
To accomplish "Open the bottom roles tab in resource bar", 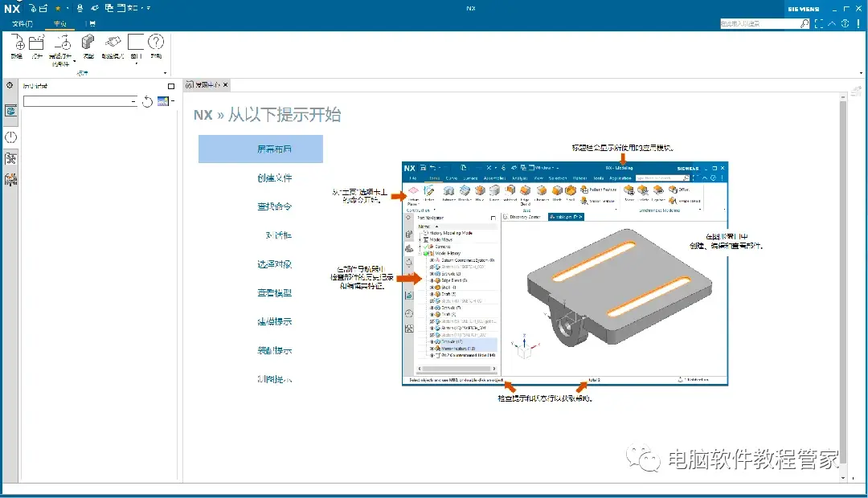I will (x=10, y=180).
